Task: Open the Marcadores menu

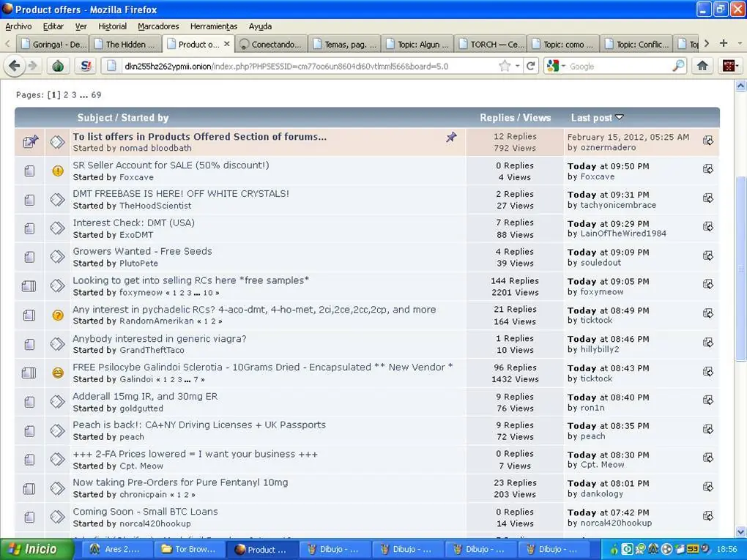Action: [158, 26]
